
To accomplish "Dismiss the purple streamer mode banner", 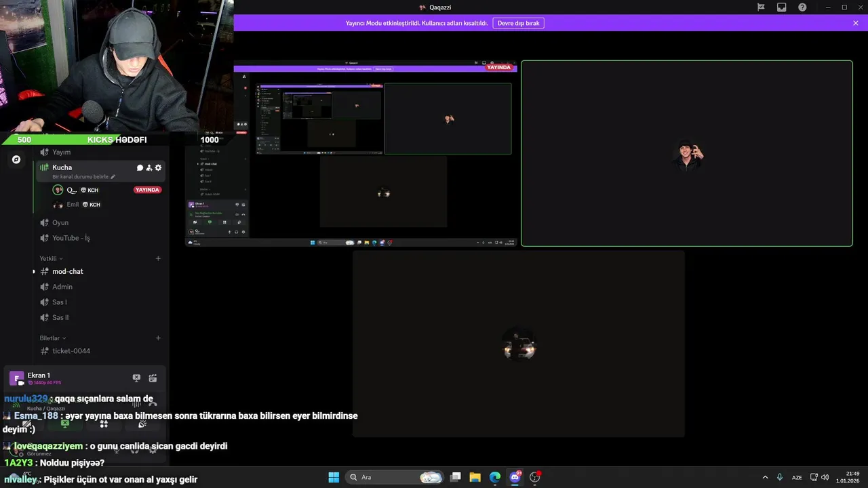I will tap(856, 23).
